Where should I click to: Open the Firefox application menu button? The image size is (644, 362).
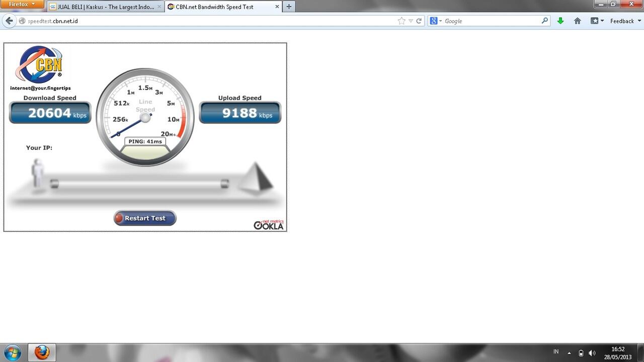(22, 4)
